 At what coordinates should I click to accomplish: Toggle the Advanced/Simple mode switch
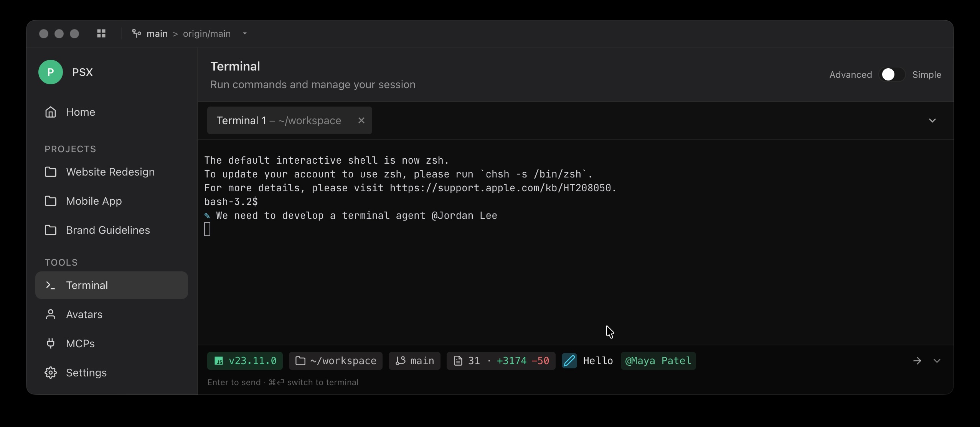click(x=892, y=74)
